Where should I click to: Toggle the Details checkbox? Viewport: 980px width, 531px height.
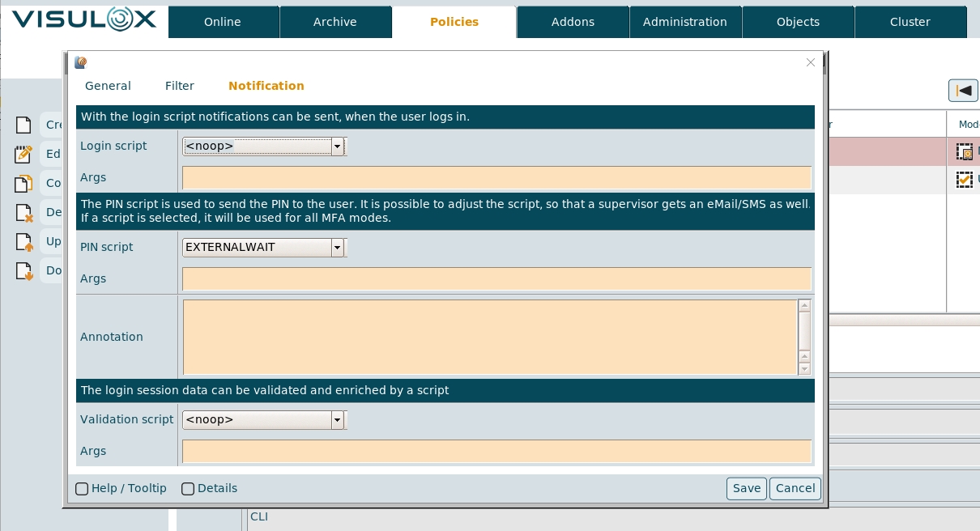click(x=188, y=489)
